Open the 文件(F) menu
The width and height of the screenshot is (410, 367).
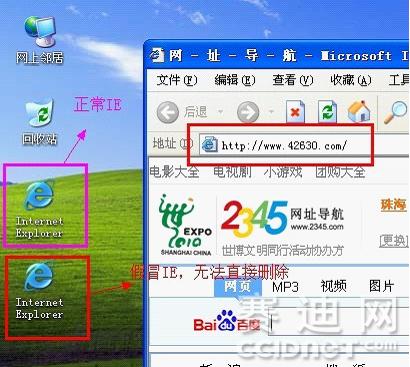177,80
